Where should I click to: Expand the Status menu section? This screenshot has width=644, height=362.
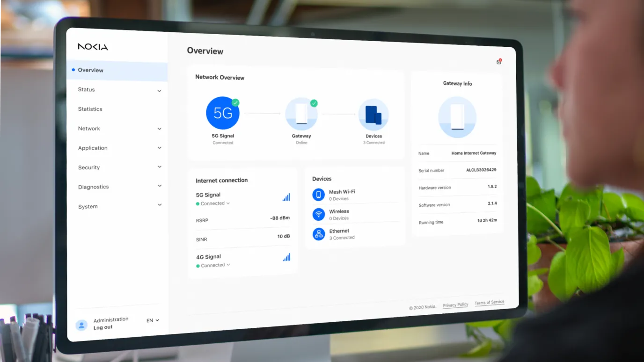[x=159, y=91]
